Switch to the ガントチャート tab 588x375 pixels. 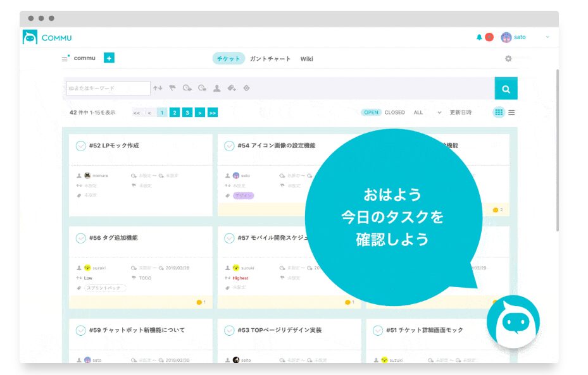coord(270,59)
